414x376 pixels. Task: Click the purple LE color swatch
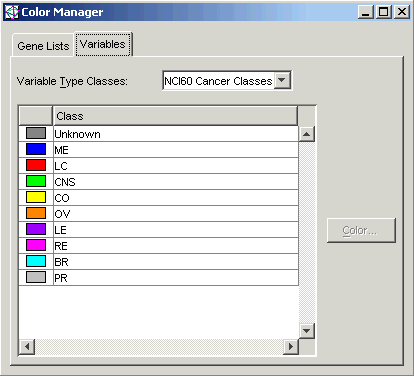[36, 229]
